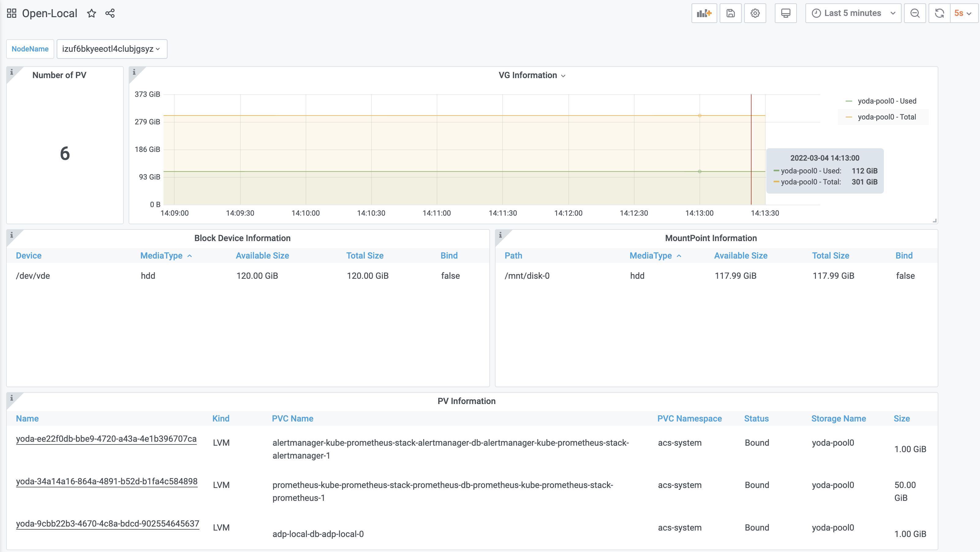Click the Add panel icon

(704, 13)
